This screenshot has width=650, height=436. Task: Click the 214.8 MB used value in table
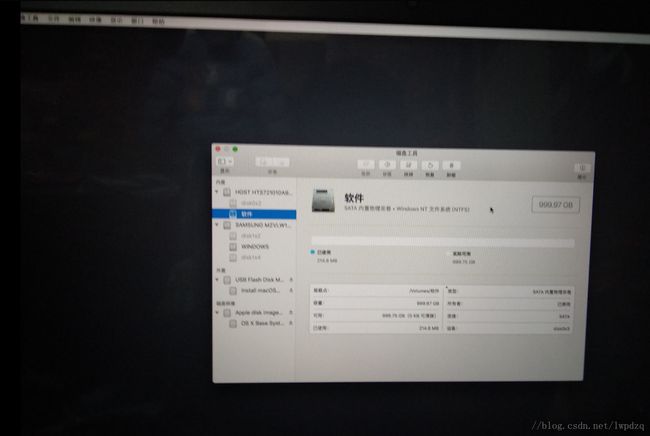click(429, 328)
